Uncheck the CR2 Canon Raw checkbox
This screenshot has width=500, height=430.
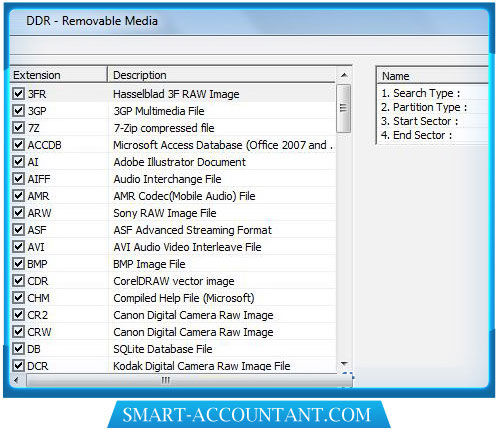(x=18, y=315)
